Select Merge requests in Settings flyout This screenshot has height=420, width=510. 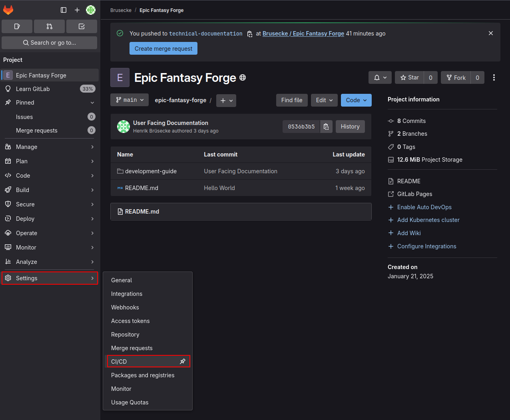(147, 348)
